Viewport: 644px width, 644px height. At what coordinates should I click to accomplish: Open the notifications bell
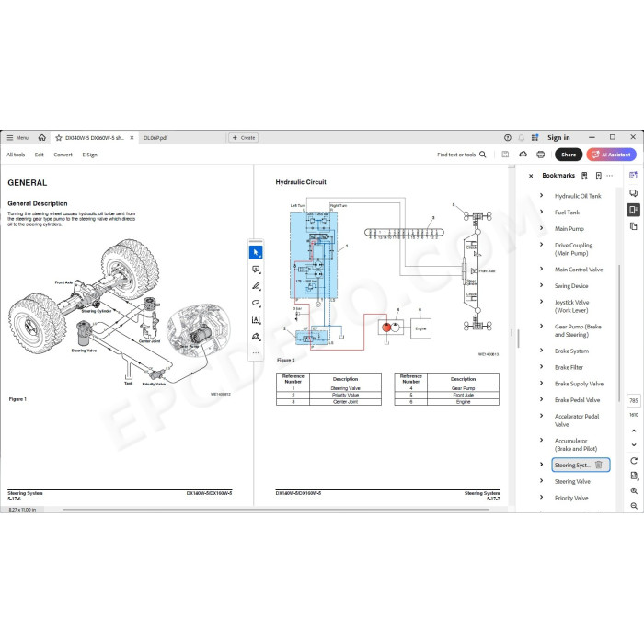coord(522,138)
